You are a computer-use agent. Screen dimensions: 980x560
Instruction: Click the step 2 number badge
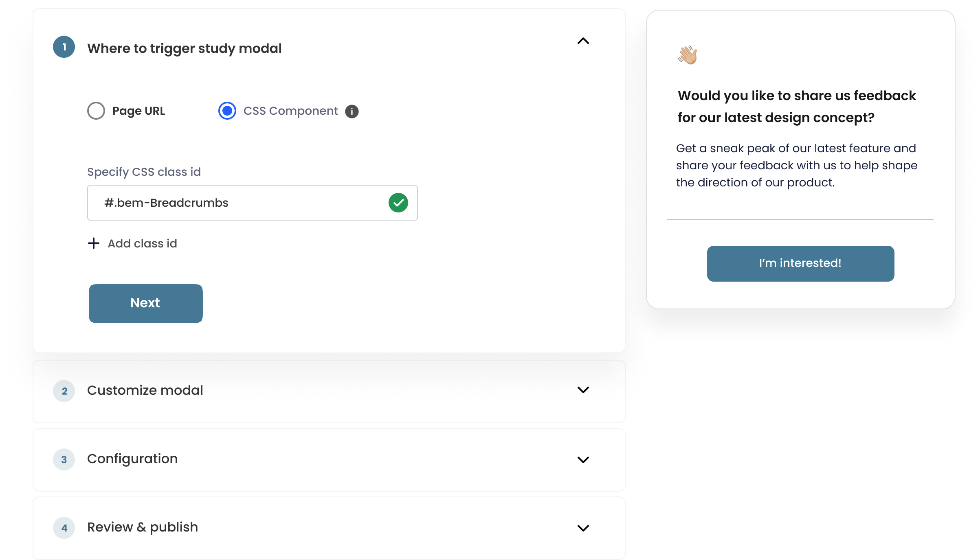coord(64,391)
